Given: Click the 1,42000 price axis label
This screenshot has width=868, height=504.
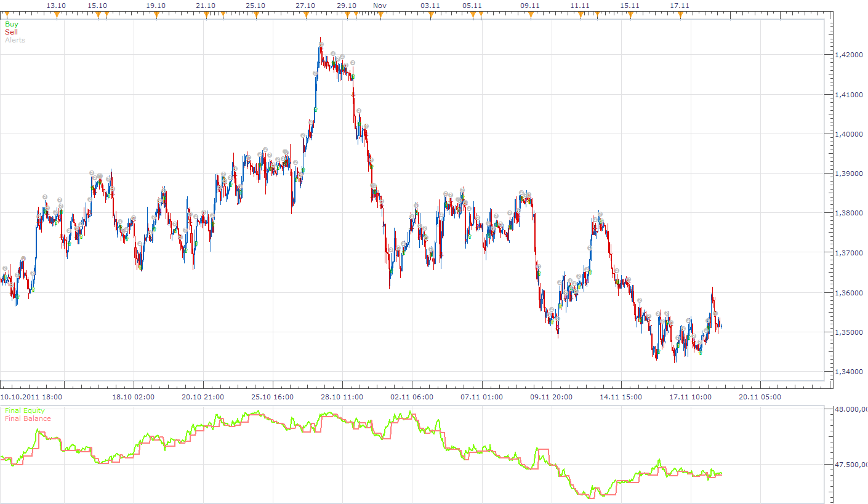Looking at the screenshot, I should coord(850,55).
